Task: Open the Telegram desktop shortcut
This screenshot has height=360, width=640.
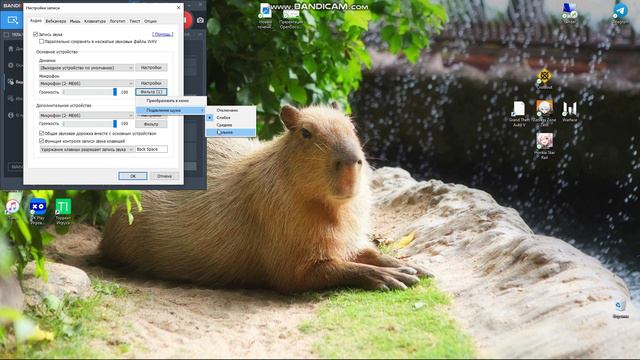Action: 620,13
